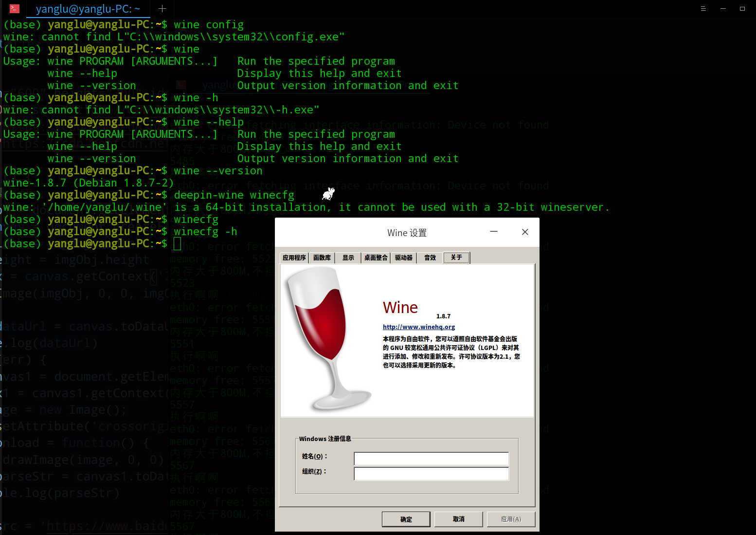Screen dimensions: 756x535
Task: Click the red Wine heading in dialog
Action: click(400, 308)
